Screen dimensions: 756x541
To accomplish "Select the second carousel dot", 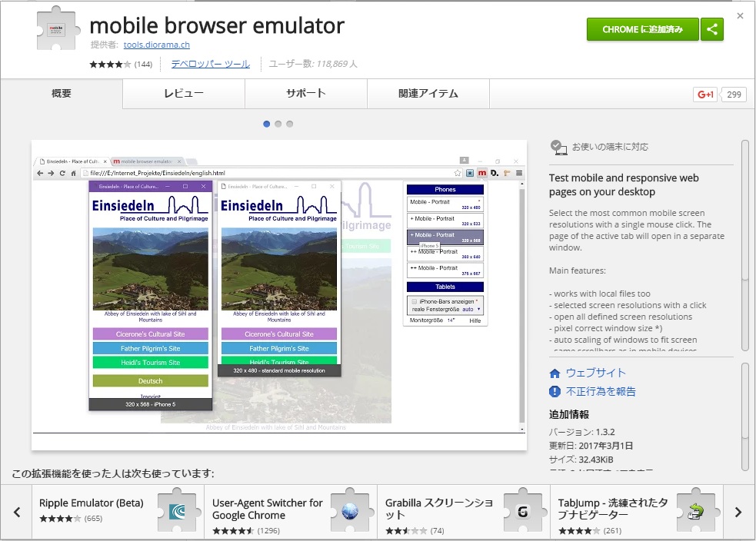I will click(x=278, y=124).
